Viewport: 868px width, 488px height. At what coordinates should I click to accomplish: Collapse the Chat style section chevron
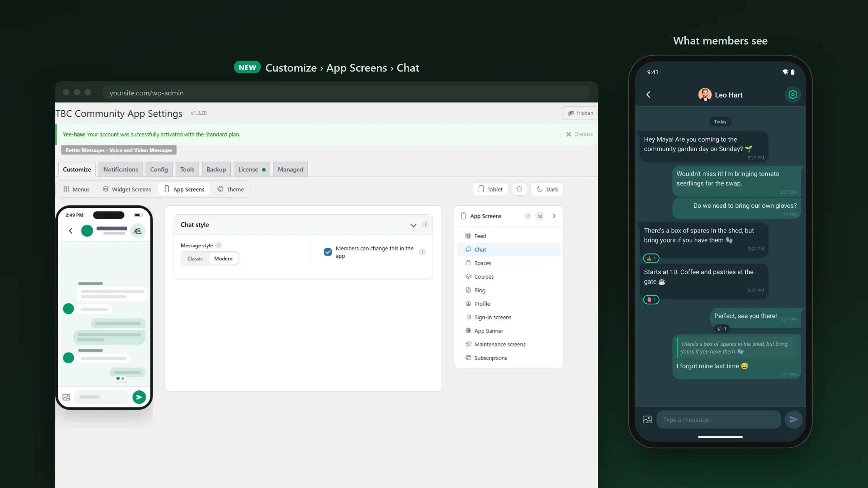[x=413, y=225]
